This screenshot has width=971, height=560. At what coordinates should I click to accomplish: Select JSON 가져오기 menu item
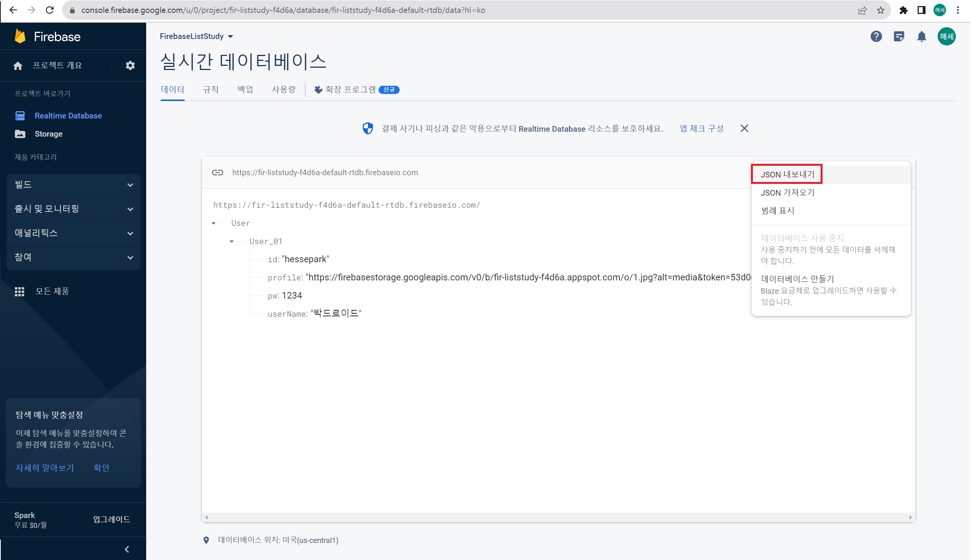coord(787,193)
